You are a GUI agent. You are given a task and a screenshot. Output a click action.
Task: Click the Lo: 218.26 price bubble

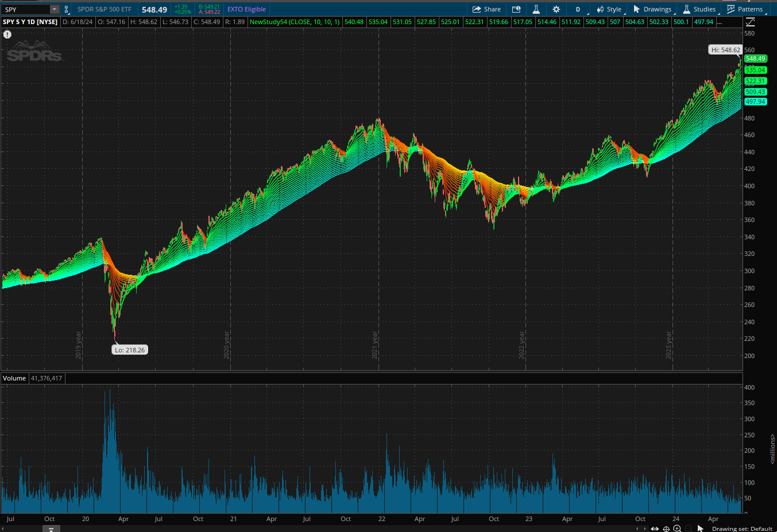pyautogui.click(x=130, y=350)
